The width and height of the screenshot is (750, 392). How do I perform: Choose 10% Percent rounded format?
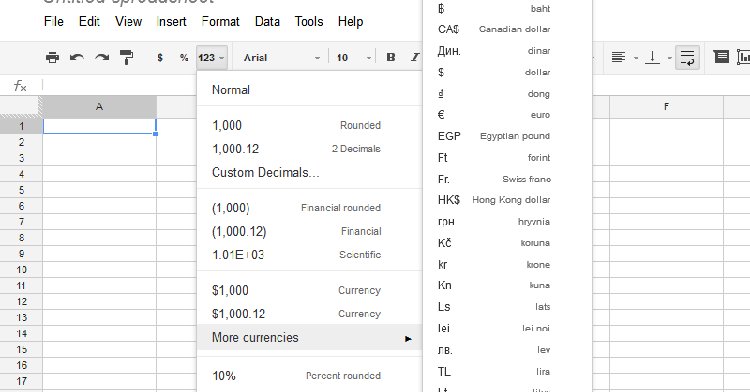point(309,376)
